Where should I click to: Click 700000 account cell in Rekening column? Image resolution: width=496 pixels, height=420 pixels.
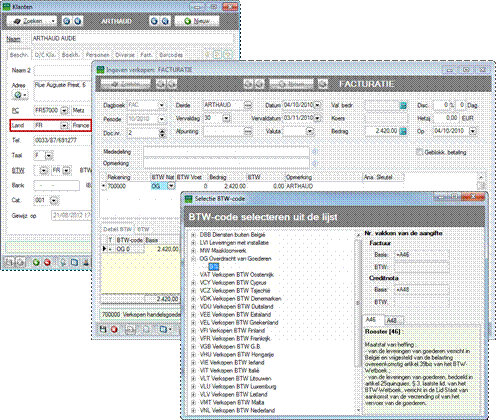(x=128, y=186)
